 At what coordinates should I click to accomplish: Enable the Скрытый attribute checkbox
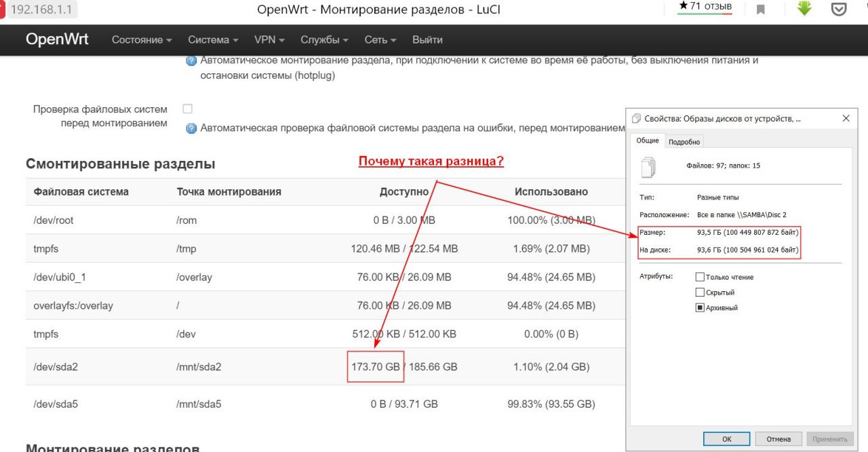tap(700, 293)
